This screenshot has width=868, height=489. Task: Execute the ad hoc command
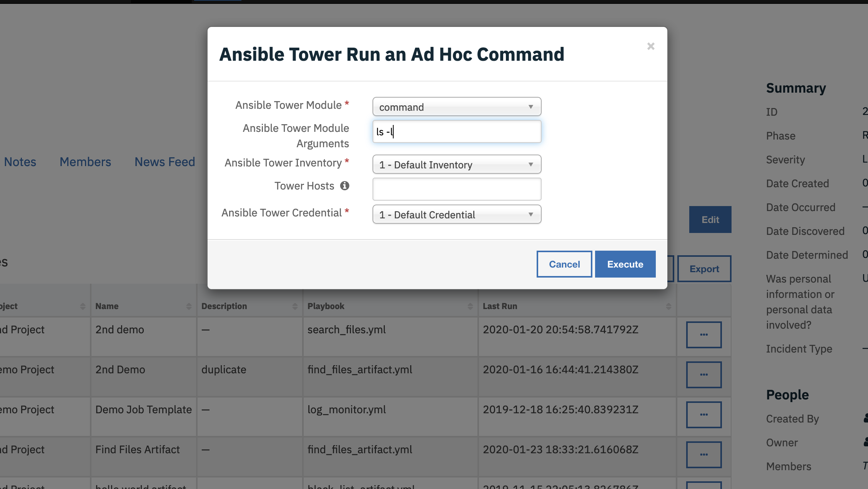coord(625,264)
